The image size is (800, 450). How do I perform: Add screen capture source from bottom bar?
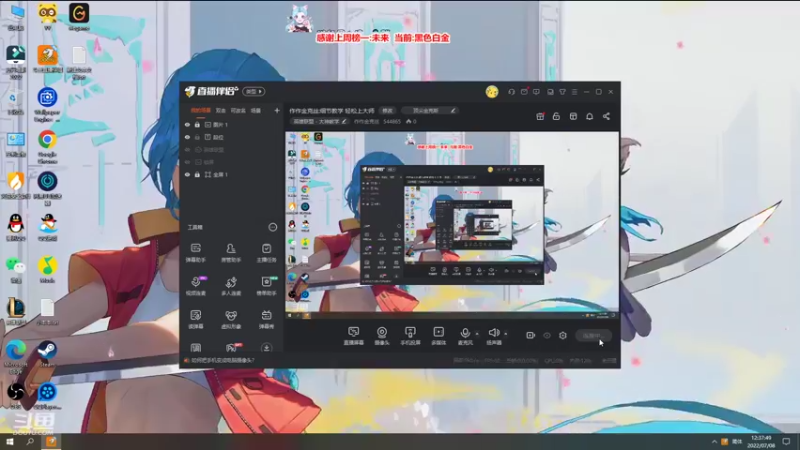[x=353, y=336]
